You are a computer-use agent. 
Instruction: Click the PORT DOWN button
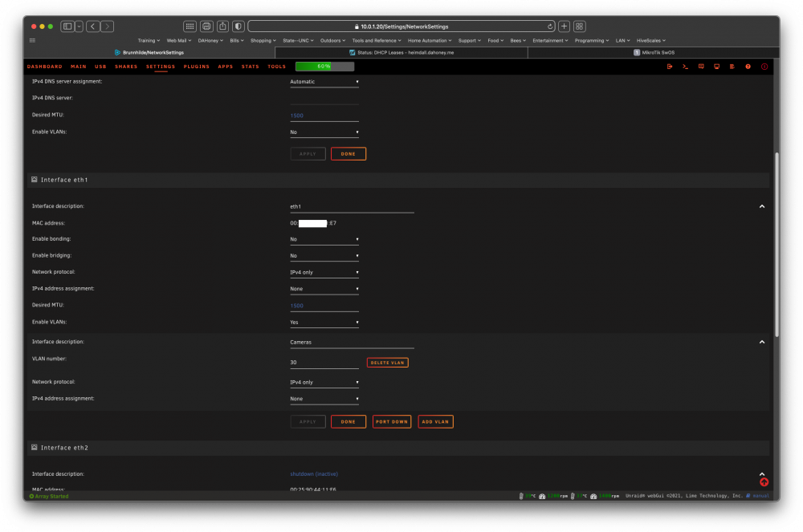pos(392,422)
